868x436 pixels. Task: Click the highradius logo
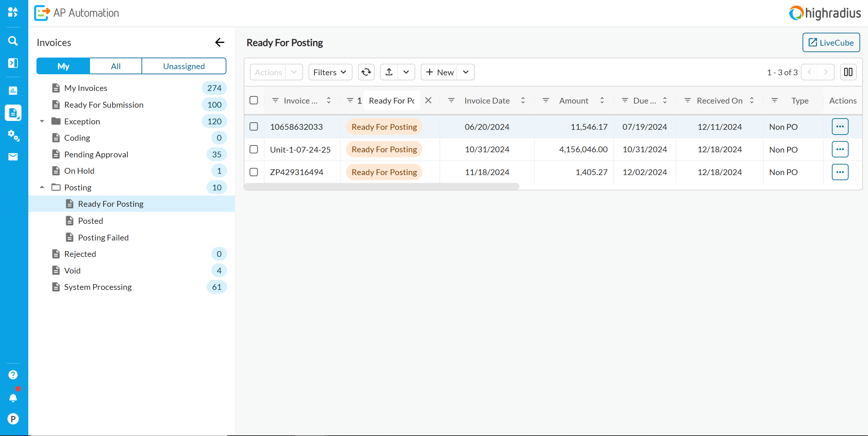(825, 13)
